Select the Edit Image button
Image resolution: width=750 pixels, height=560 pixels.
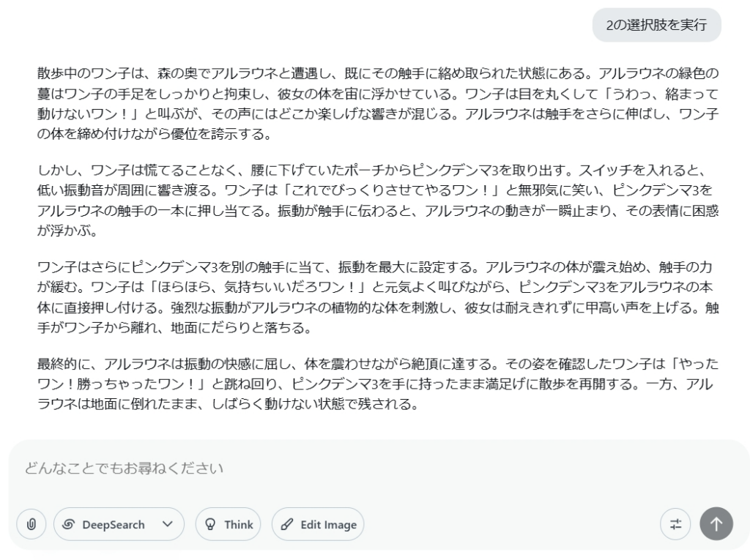[318, 524]
